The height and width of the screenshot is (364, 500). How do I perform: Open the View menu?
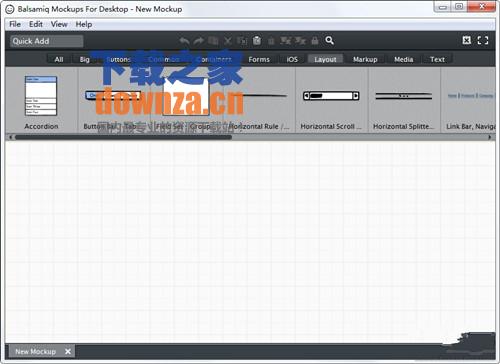tap(59, 24)
